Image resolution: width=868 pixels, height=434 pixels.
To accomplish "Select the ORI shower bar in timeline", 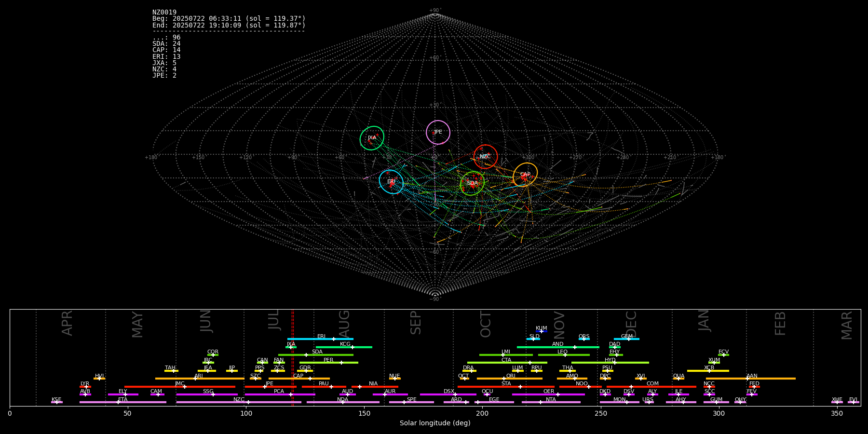I will [510, 379].
